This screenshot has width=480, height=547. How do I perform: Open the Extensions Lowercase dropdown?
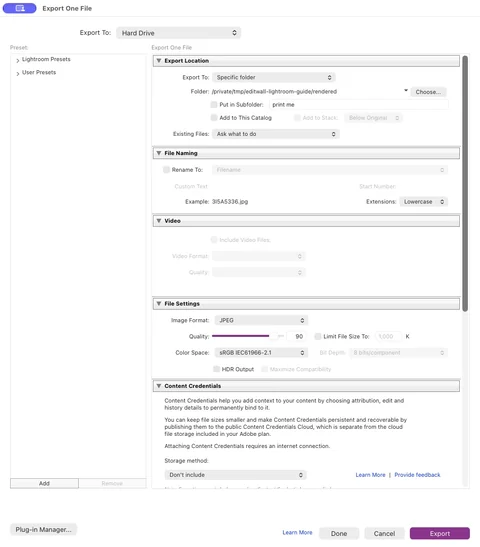423,202
